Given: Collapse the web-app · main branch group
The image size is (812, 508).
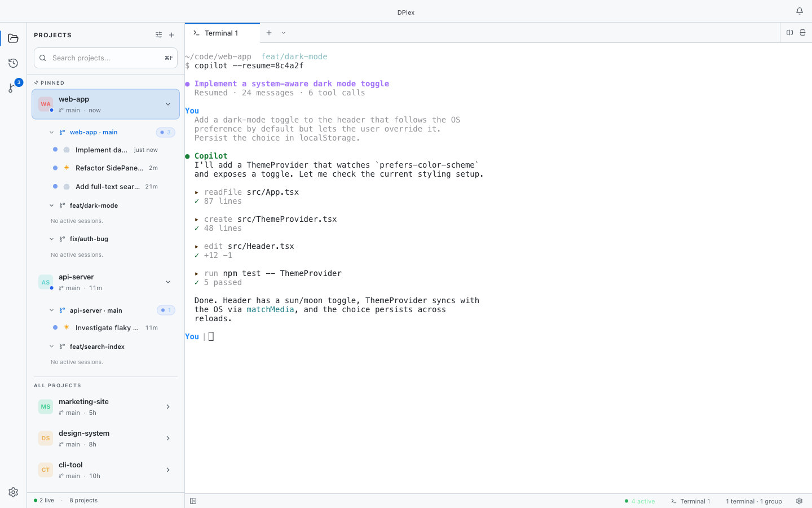Looking at the screenshot, I should pos(51,133).
